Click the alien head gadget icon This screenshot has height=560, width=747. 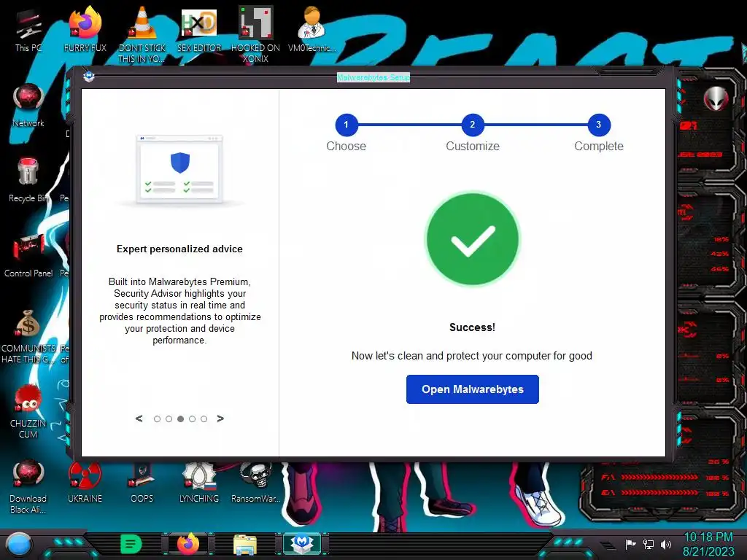[716, 98]
